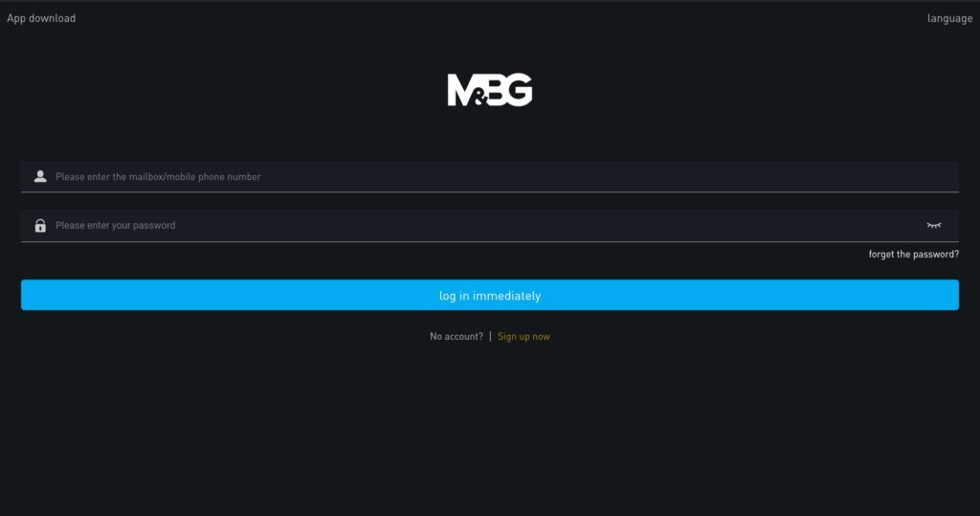
Task: Click the padlock icon in the password field
Action: [40, 225]
